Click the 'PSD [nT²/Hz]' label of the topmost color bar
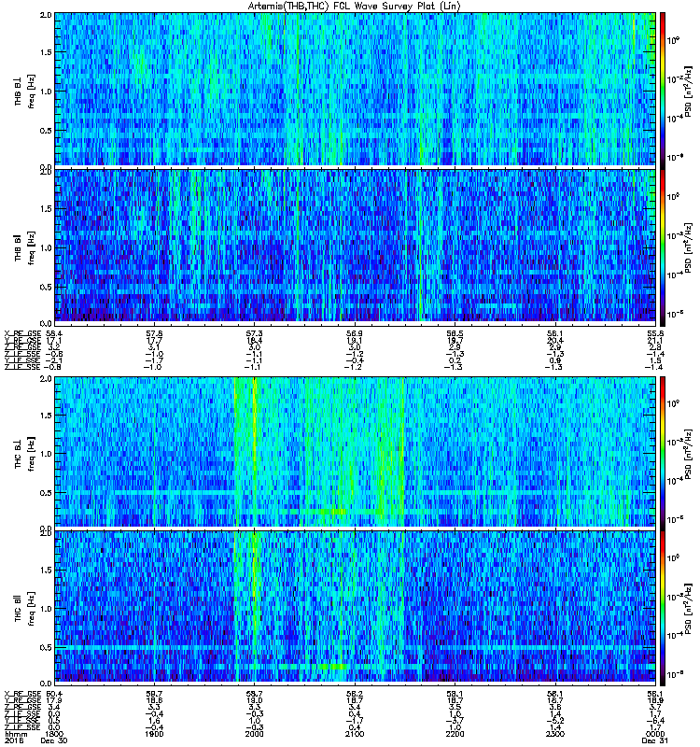The width and height of the screenshot is (700, 747). (688, 92)
